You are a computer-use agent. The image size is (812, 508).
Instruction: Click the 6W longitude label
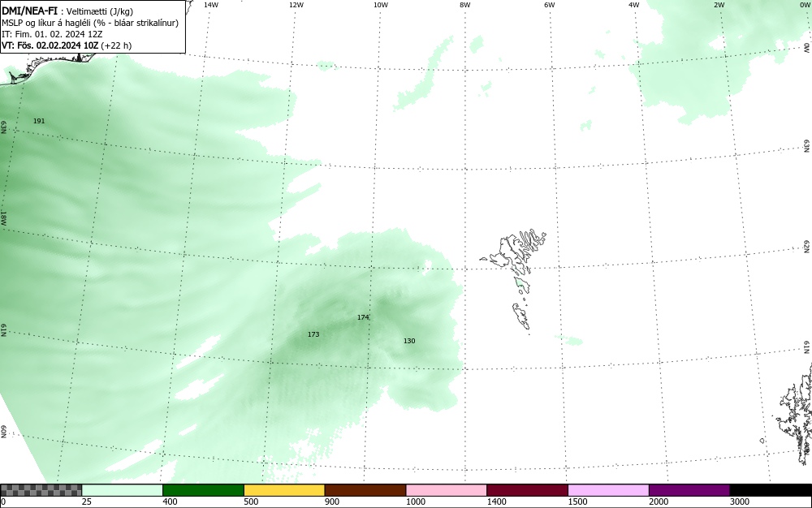tap(550, 5)
